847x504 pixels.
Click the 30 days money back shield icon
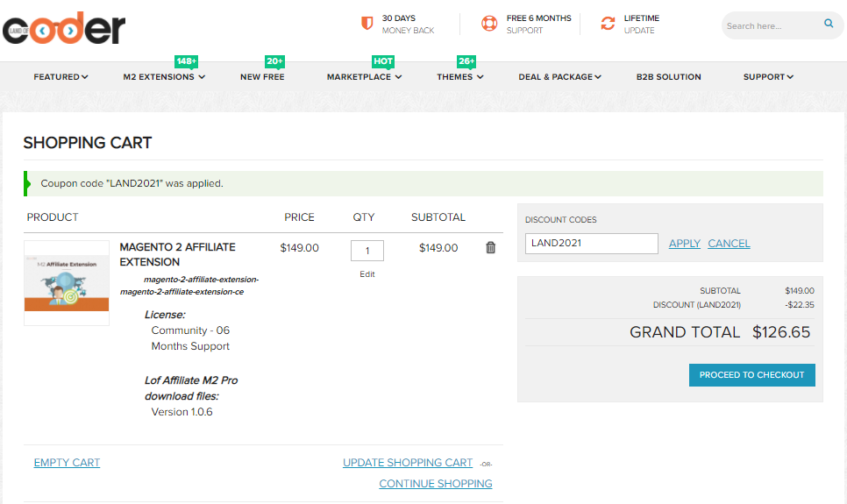point(367,24)
